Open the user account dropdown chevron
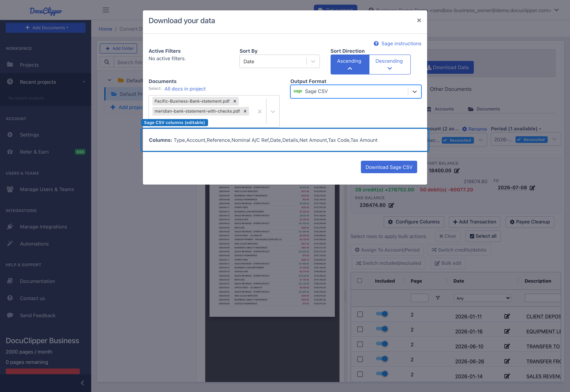The width and height of the screenshot is (570, 392). 556,10
